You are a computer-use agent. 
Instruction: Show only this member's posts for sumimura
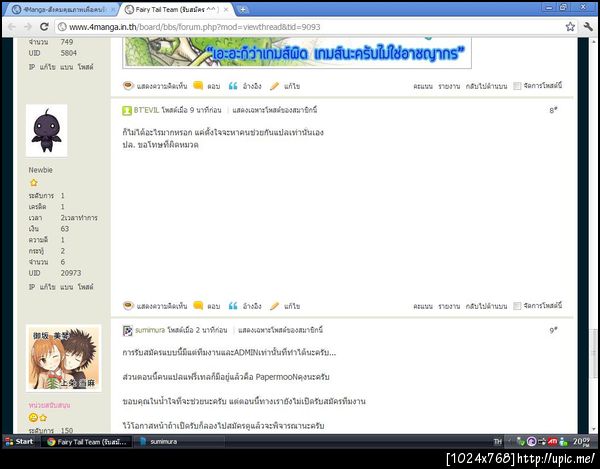click(x=280, y=330)
